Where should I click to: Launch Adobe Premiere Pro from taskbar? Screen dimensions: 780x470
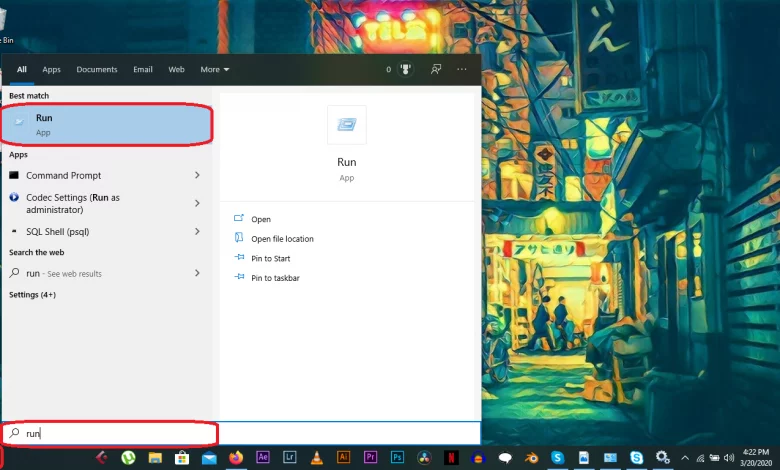[370, 457]
